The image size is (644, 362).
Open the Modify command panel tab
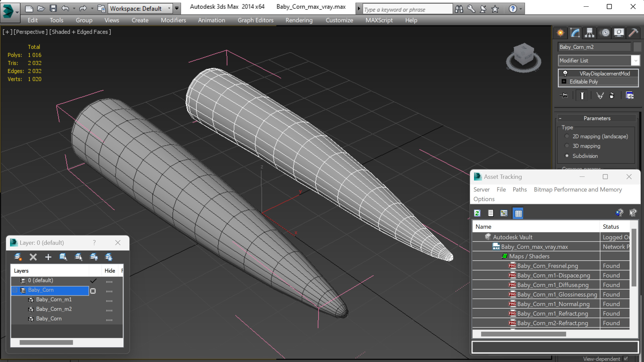click(575, 32)
